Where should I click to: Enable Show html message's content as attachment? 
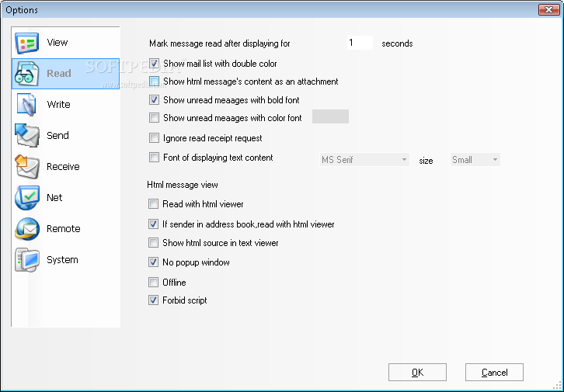(x=154, y=82)
